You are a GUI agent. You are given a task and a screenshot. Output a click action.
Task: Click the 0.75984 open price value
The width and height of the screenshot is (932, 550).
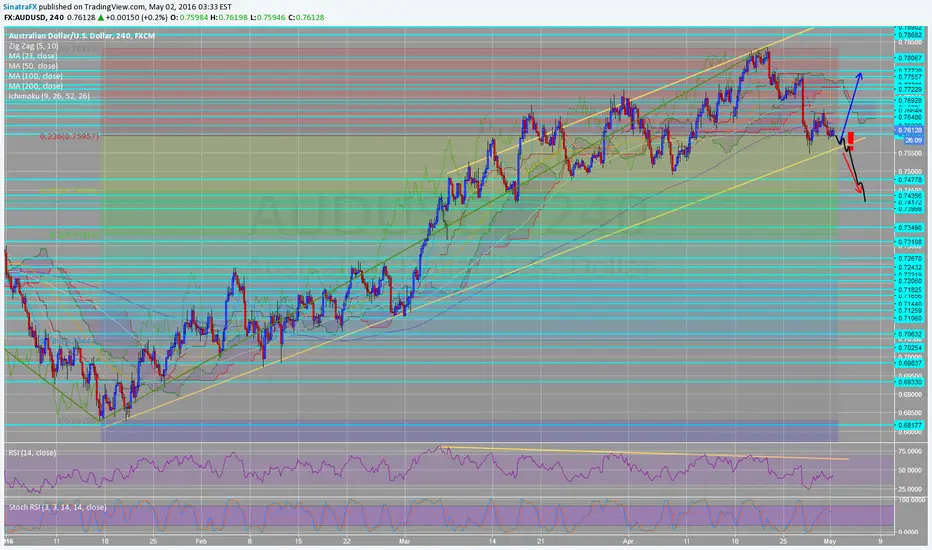click(x=194, y=18)
